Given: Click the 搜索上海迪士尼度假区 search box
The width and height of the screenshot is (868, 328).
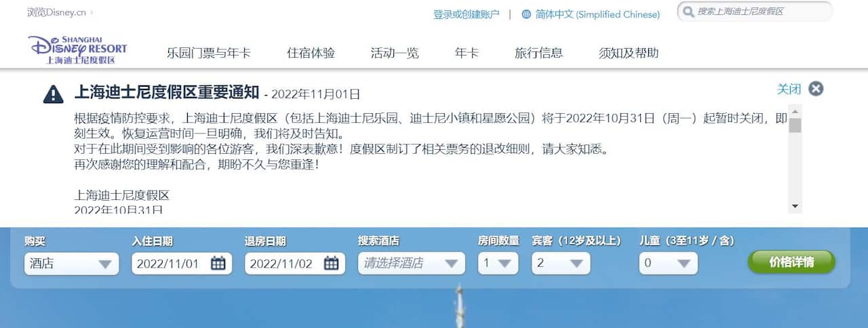Looking at the screenshot, I should click(x=755, y=12).
